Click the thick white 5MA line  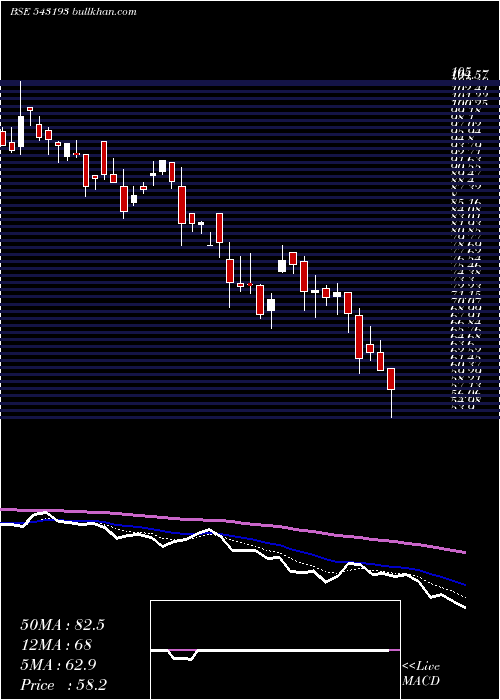232,550
